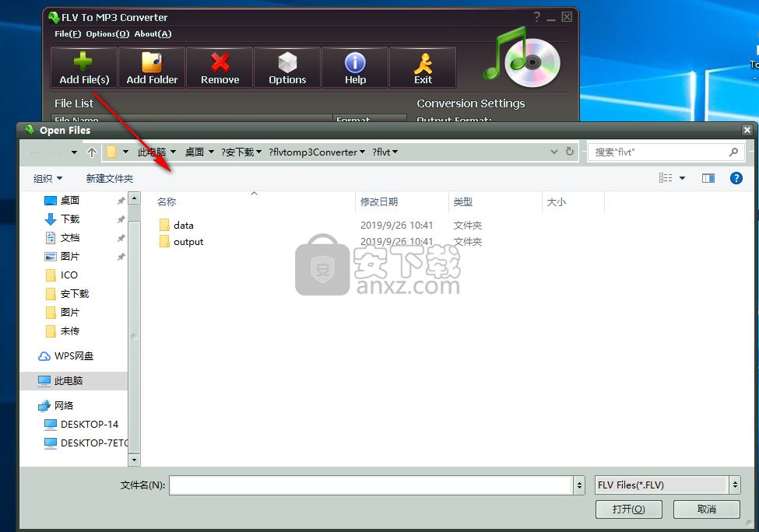Click the question mark in converter title bar
The height and width of the screenshot is (532, 759).
[x=537, y=17]
